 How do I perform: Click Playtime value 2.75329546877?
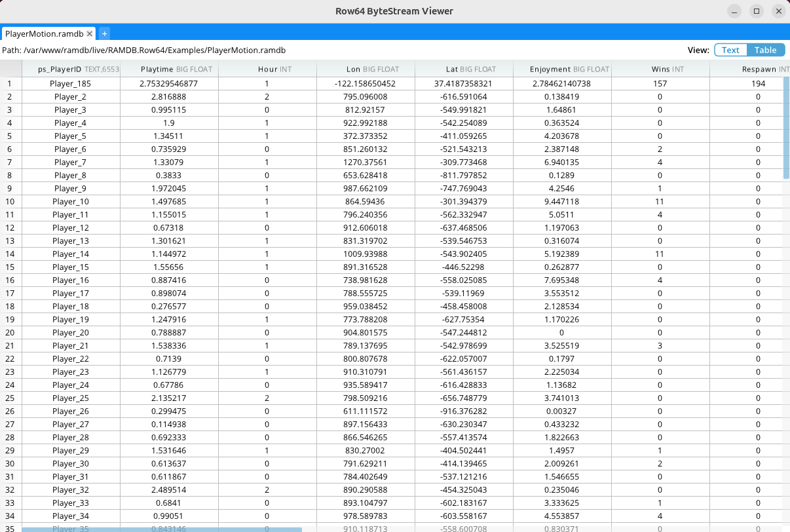(169, 84)
